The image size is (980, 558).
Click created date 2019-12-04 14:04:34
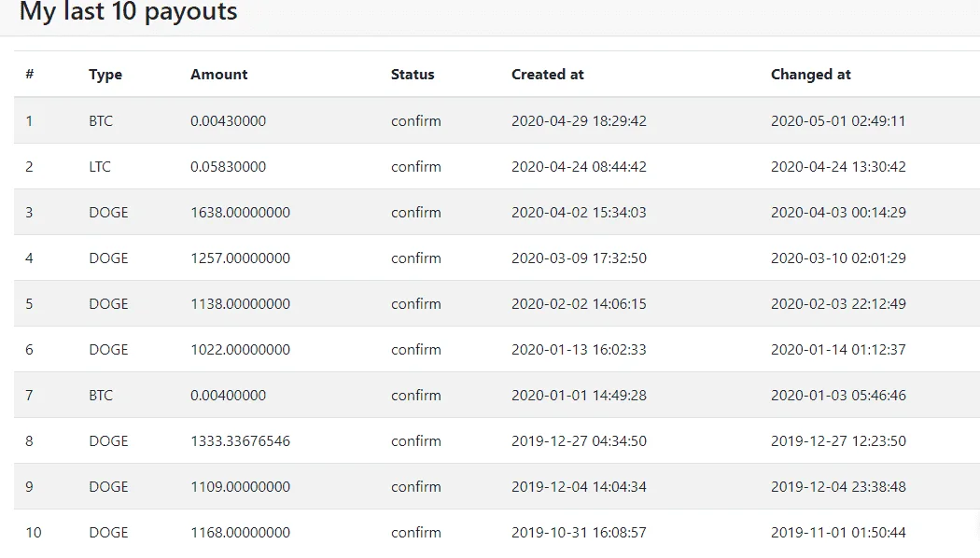coord(579,487)
